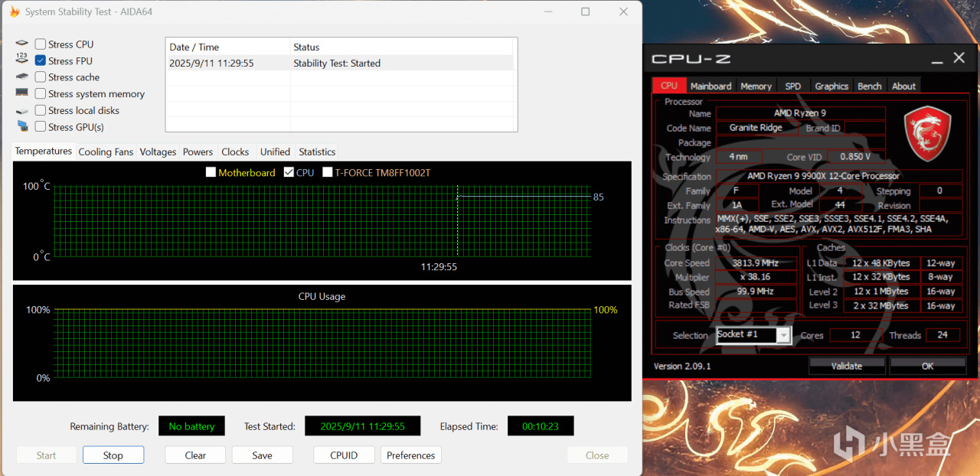Click the disk drive icon beside Stress local disks

click(21, 110)
